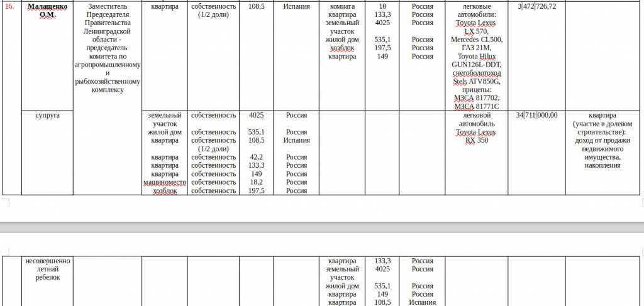Click the area value 18,2
Screen dimensions: 644x306
click(x=256, y=182)
